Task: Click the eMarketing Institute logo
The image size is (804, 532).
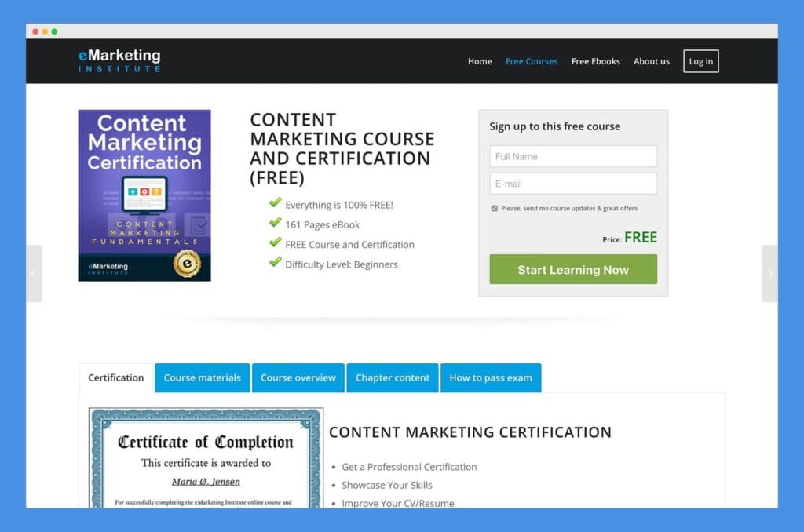Action: click(119, 60)
